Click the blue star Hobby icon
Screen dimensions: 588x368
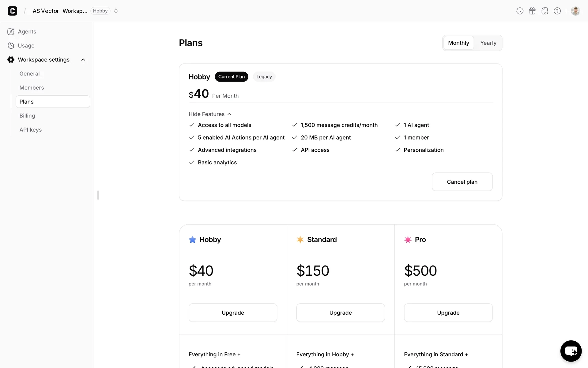click(x=192, y=240)
